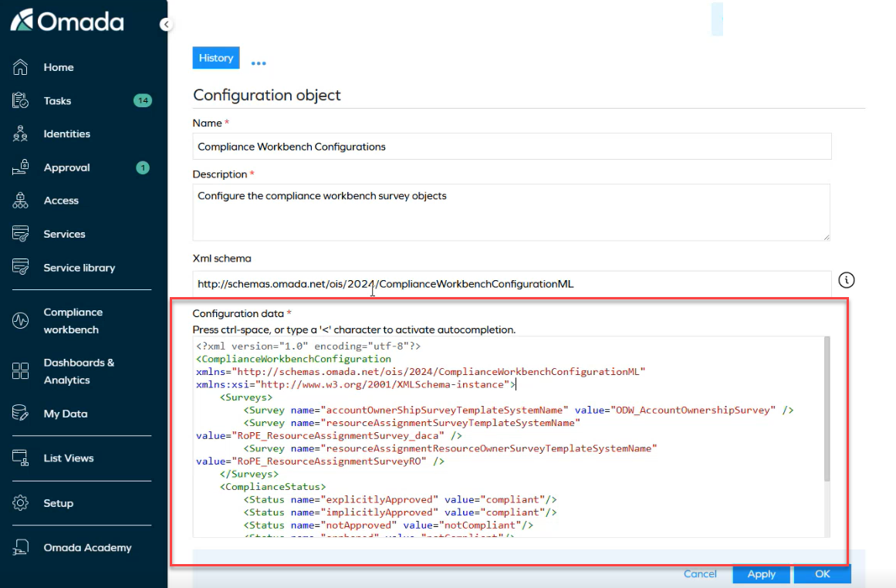Click the explicitlyApproved status line

[400, 499]
